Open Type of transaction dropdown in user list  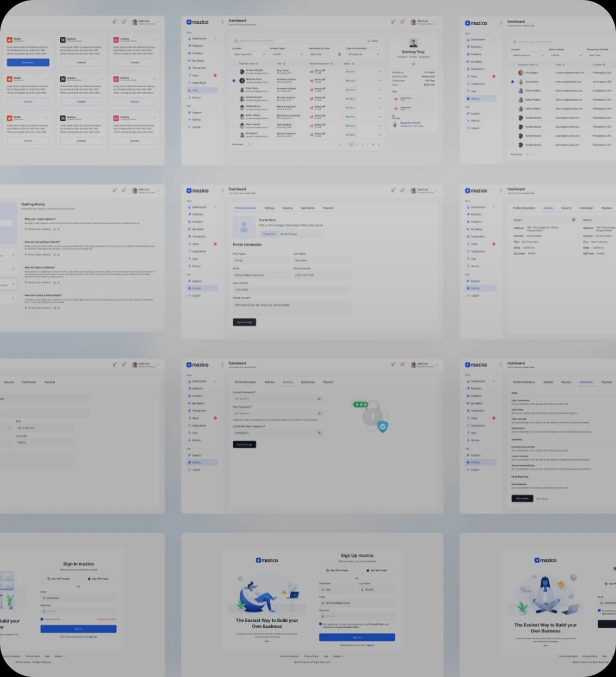pyautogui.click(x=363, y=54)
